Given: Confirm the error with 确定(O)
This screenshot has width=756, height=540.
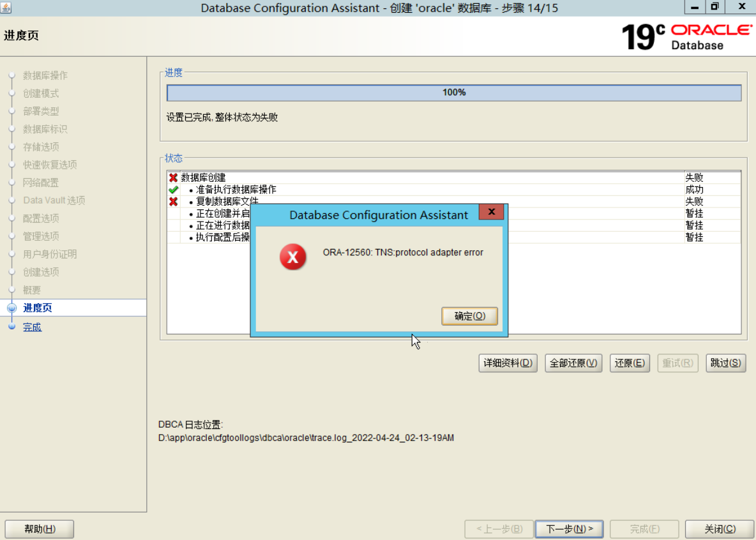Looking at the screenshot, I should (469, 316).
